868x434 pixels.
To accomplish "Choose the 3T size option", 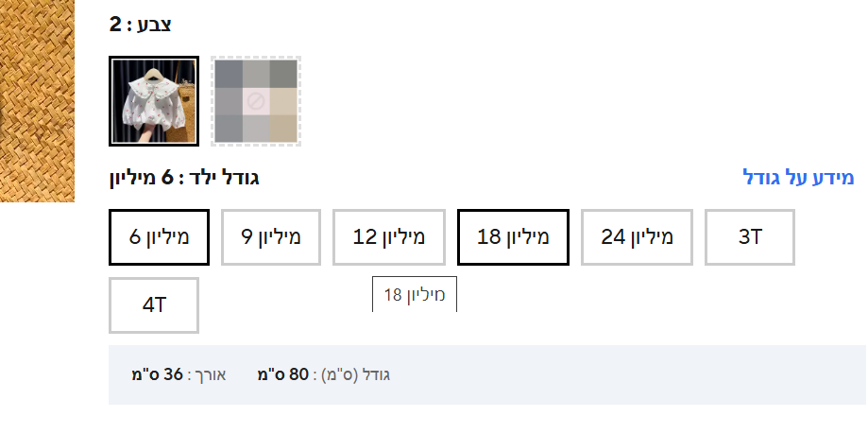I will pyautogui.click(x=750, y=236).
